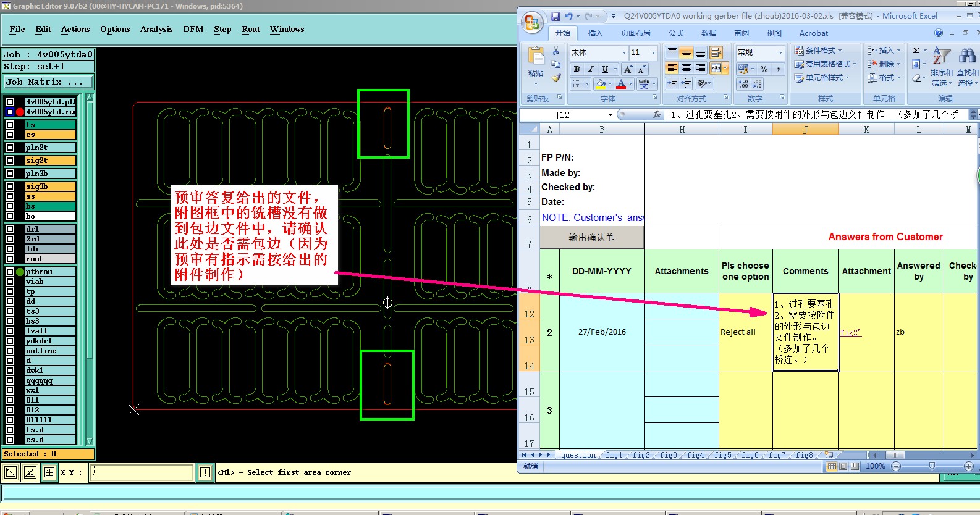This screenshot has height=515, width=980.
Task: Toggle visibility box for layer viab
Action: (10, 282)
